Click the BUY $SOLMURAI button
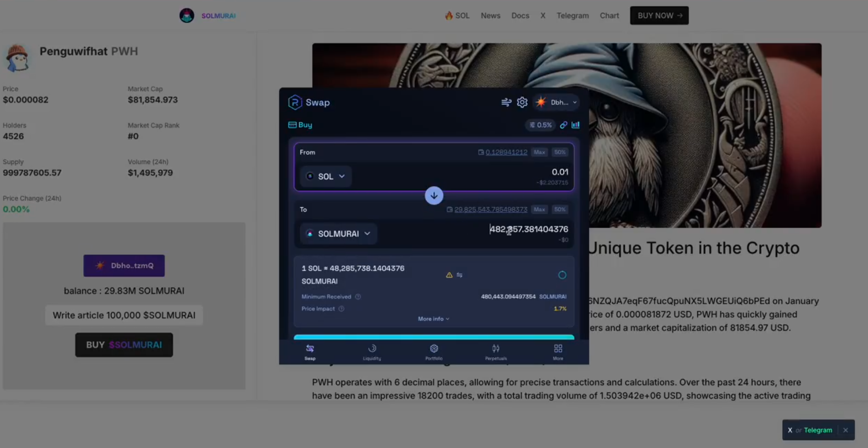868x448 pixels. [124, 345]
